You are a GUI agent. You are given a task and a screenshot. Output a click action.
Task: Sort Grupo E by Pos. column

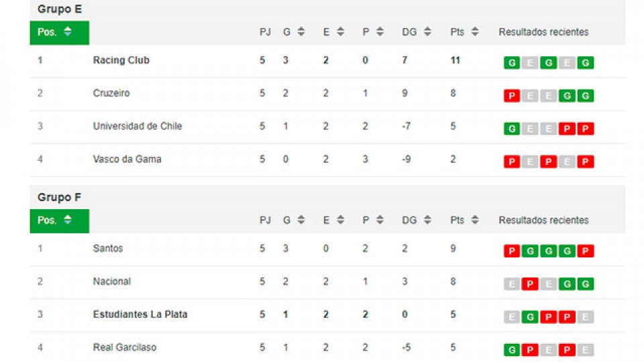pyautogui.click(x=67, y=32)
